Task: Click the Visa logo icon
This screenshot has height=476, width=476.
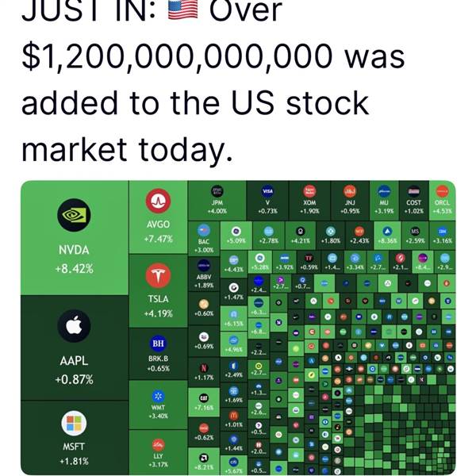Action: click(x=267, y=191)
